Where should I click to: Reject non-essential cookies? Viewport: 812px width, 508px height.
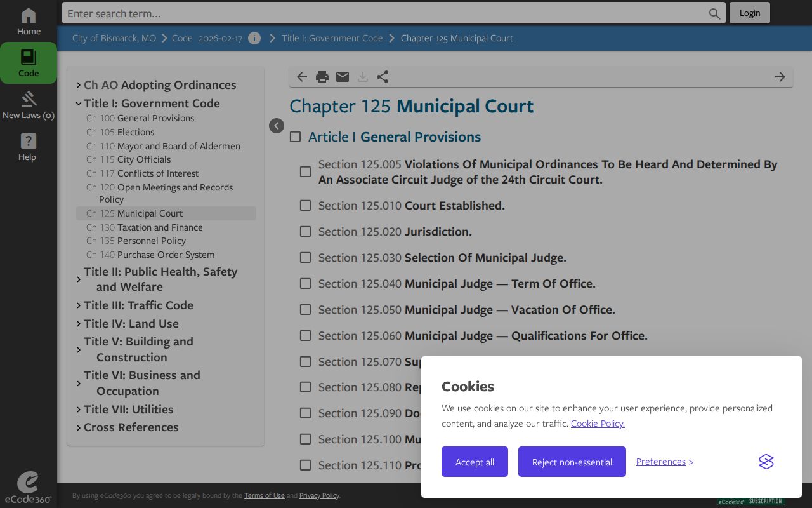(572, 462)
